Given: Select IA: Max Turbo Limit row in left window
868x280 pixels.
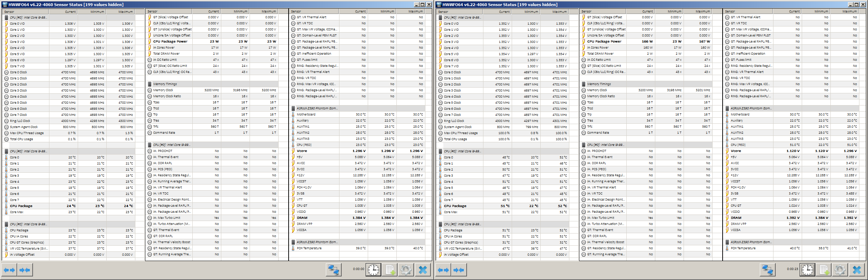Looking at the screenshot, I should coord(212,218).
